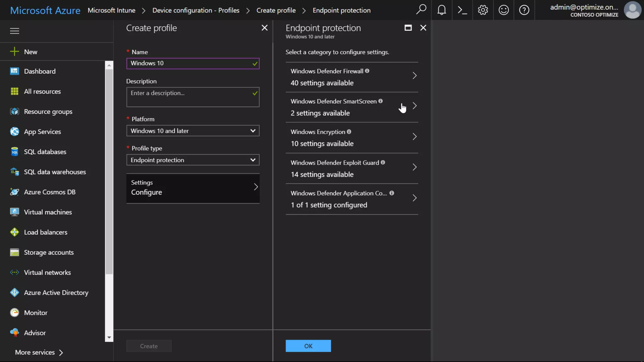Click the info icon beside Windows Defender Firewall
The image size is (644, 362).
pyautogui.click(x=367, y=71)
